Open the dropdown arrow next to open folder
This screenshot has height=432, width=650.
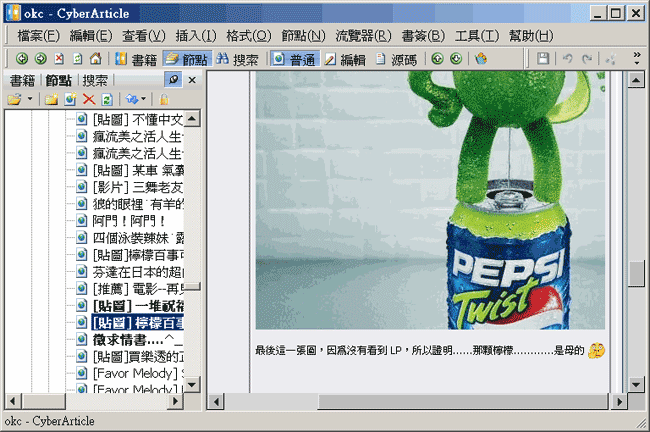click(x=30, y=100)
